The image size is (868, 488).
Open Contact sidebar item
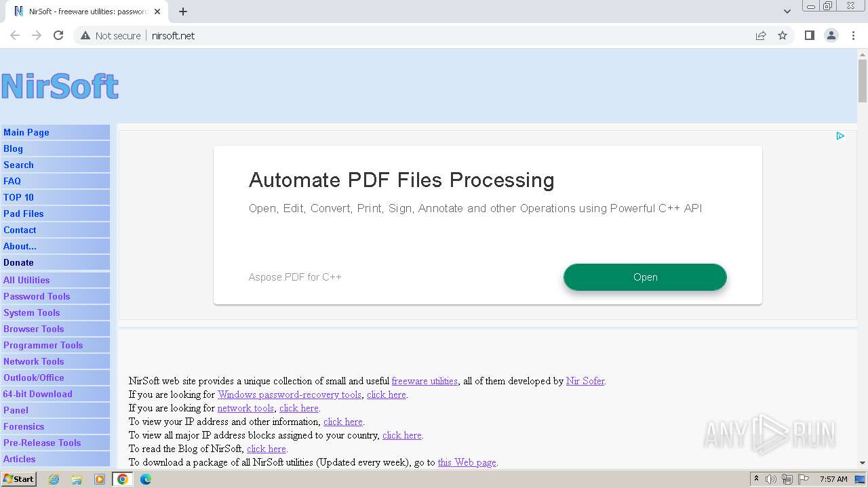(x=55, y=230)
